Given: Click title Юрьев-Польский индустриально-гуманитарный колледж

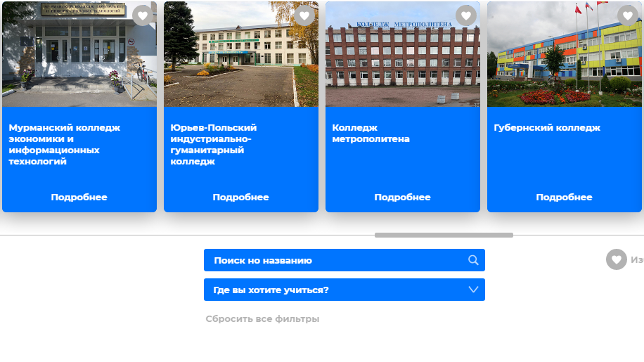Looking at the screenshot, I should pos(214,145).
